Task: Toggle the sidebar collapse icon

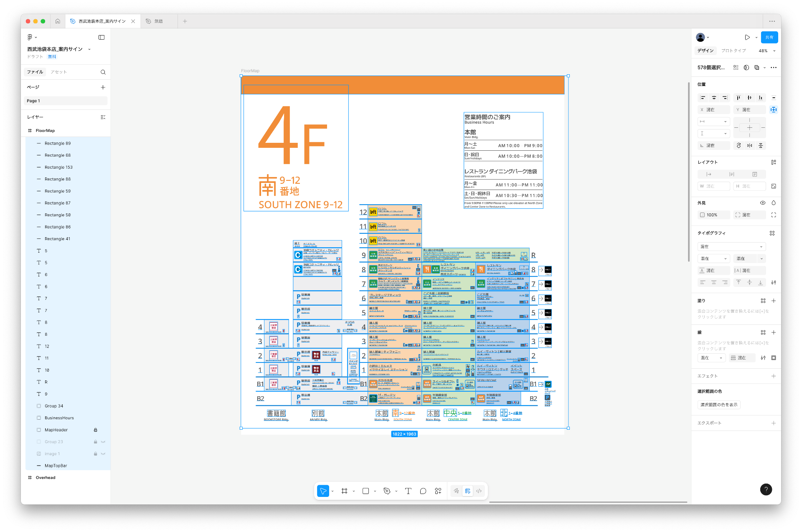Action: (102, 37)
